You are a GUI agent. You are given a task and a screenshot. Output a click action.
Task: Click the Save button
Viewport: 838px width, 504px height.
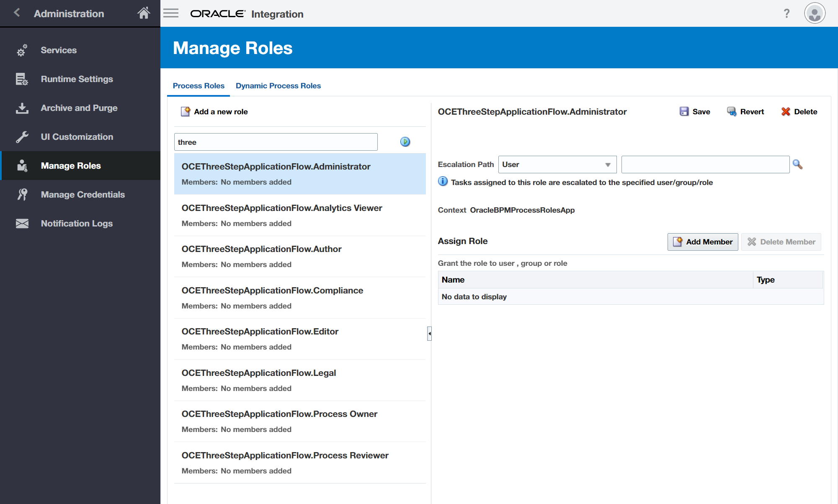point(695,111)
